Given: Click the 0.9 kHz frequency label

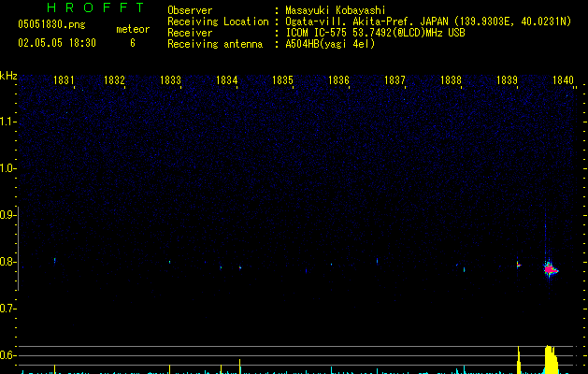Looking at the screenshot, I should 7,215.
